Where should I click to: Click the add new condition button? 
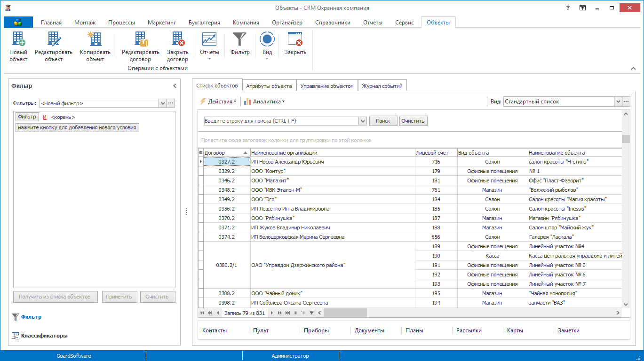(77, 127)
